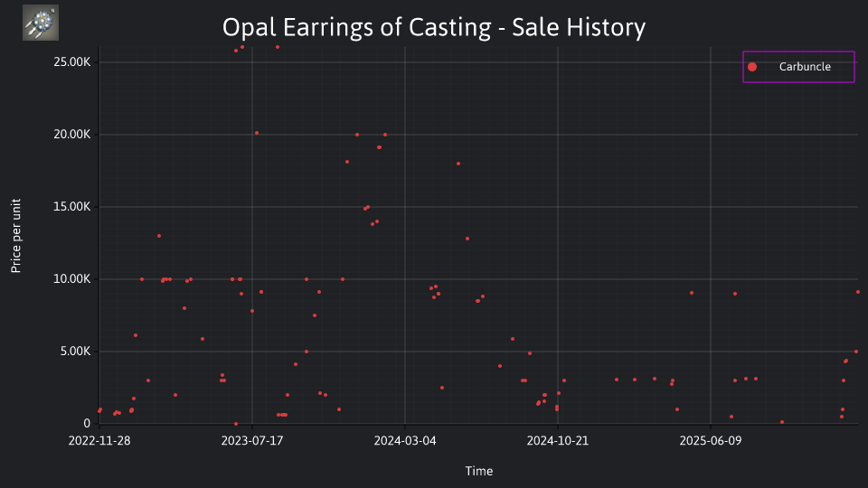This screenshot has width=868, height=488.
Task: Click the 25.00K price tick label
Action: tap(72, 62)
